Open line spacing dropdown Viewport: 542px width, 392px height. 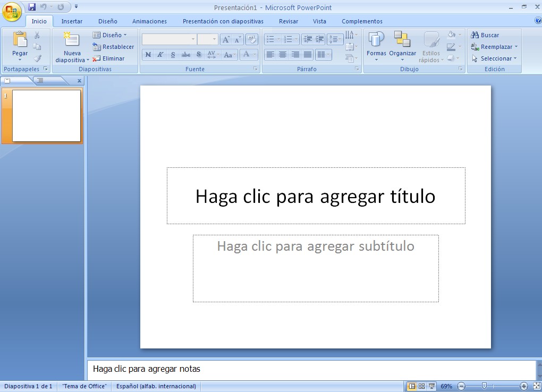pos(334,39)
